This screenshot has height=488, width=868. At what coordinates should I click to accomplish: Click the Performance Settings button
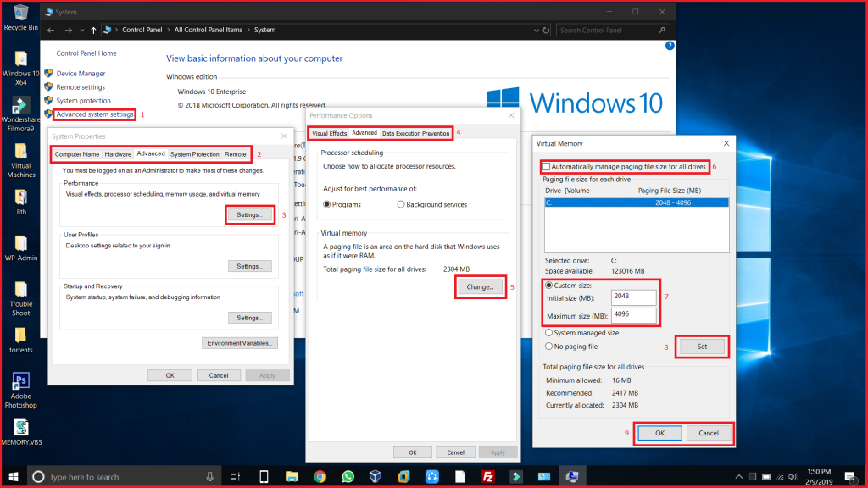pos(250,214)
